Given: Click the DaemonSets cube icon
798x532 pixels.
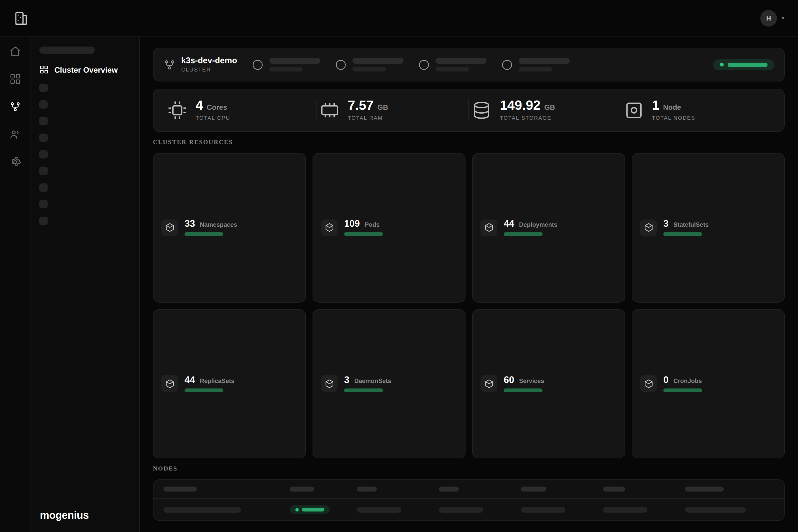Looking at the screenshot, I should point(329,383).
